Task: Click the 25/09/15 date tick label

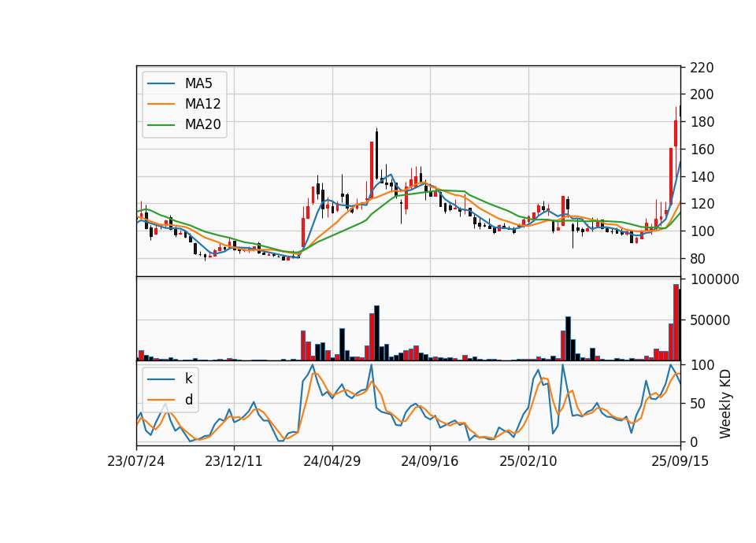Action: (x=680, y=462)
